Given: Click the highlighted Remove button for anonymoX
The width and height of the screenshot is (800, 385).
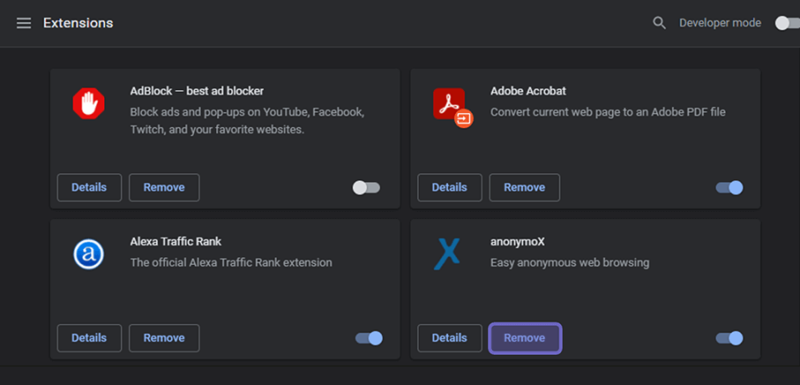Looking at the screenshot, I should tap(525, 338).
